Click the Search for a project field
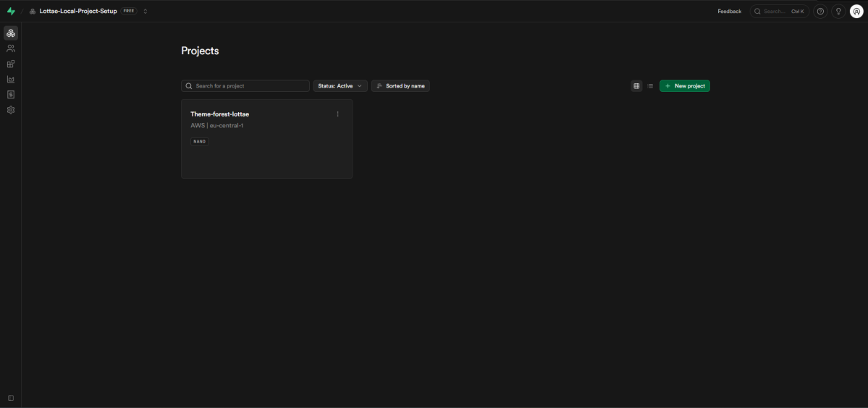Image resolution: width=868 pixels, height=408 pixels. coord(245,86)
